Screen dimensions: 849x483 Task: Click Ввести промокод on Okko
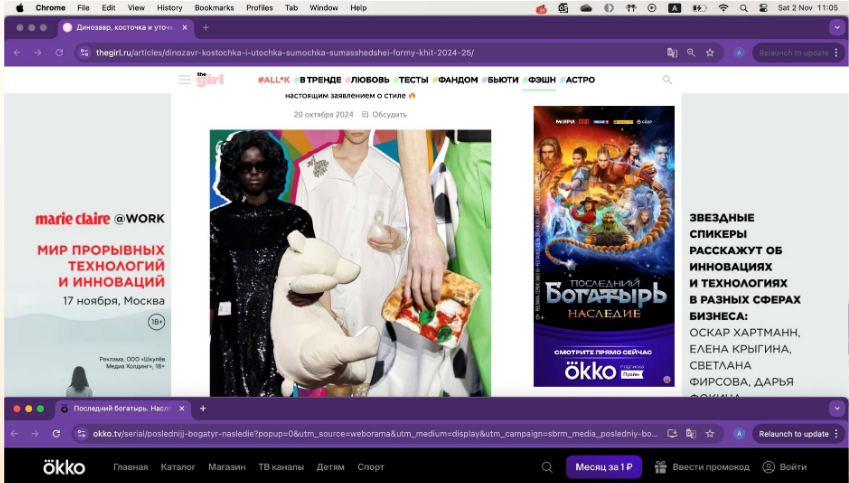click(702, 467)
